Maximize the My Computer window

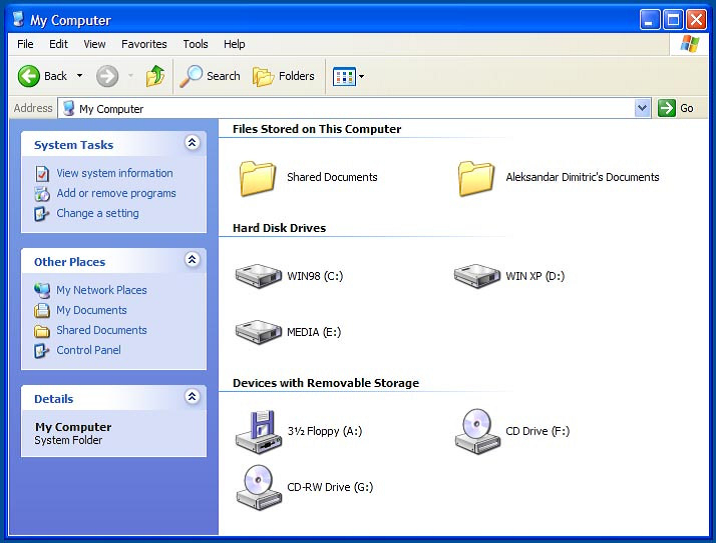click(x=673, y=20)
